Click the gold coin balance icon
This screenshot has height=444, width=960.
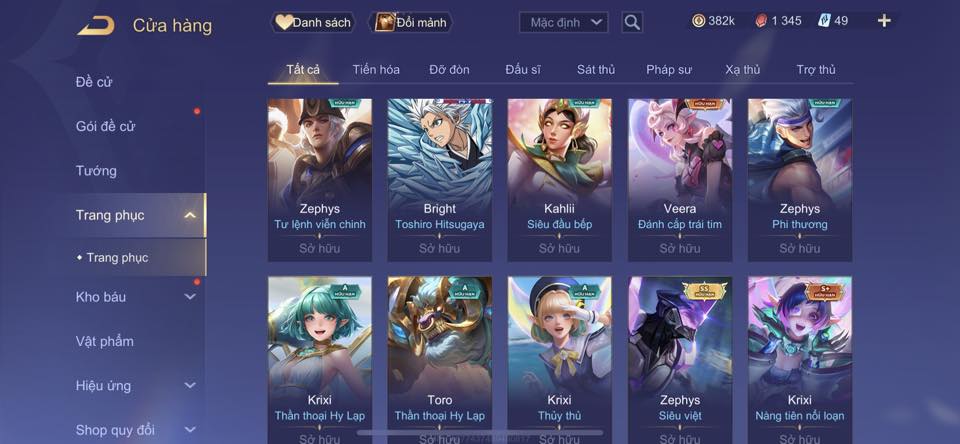pyautogui.click(x=699, y=21)
